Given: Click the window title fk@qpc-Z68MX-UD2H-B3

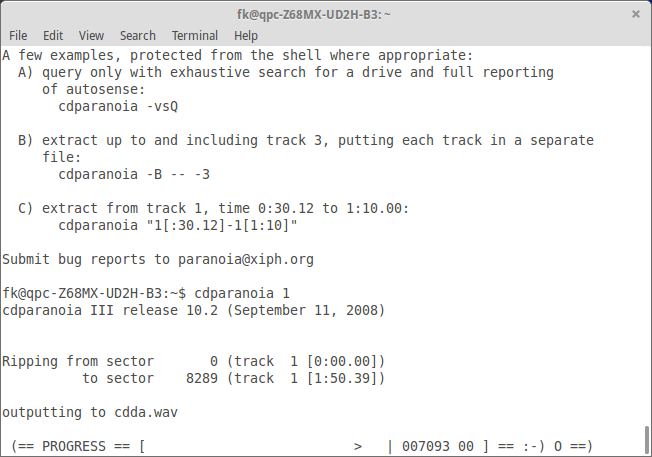Looking at the screenshot, I should click(314, 15).
